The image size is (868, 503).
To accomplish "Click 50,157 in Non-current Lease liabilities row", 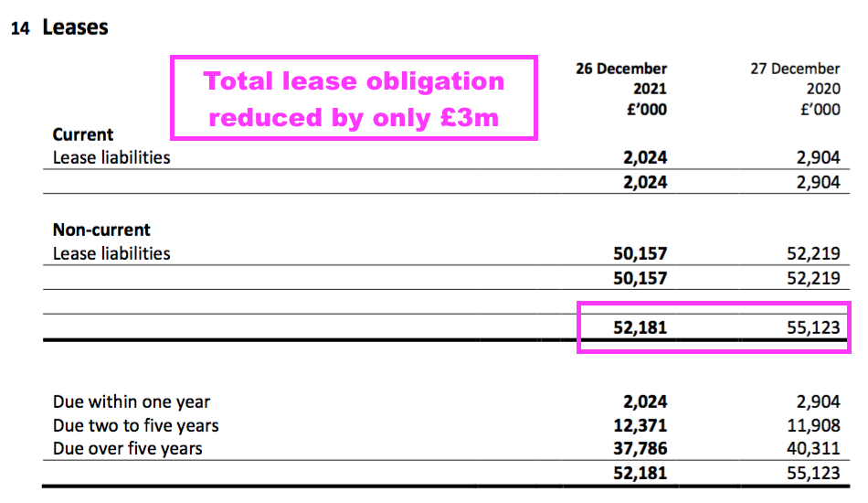I will point(640,253).
